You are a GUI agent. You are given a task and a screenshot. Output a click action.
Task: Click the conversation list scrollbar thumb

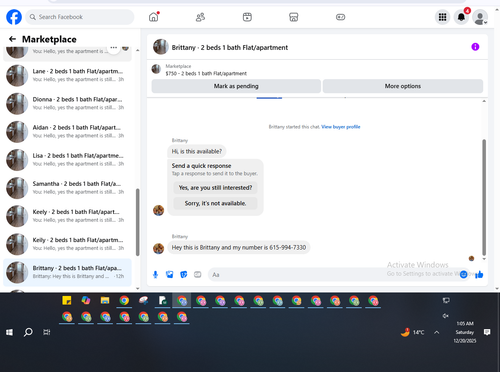pyautogui.click(x=137, y=222)
